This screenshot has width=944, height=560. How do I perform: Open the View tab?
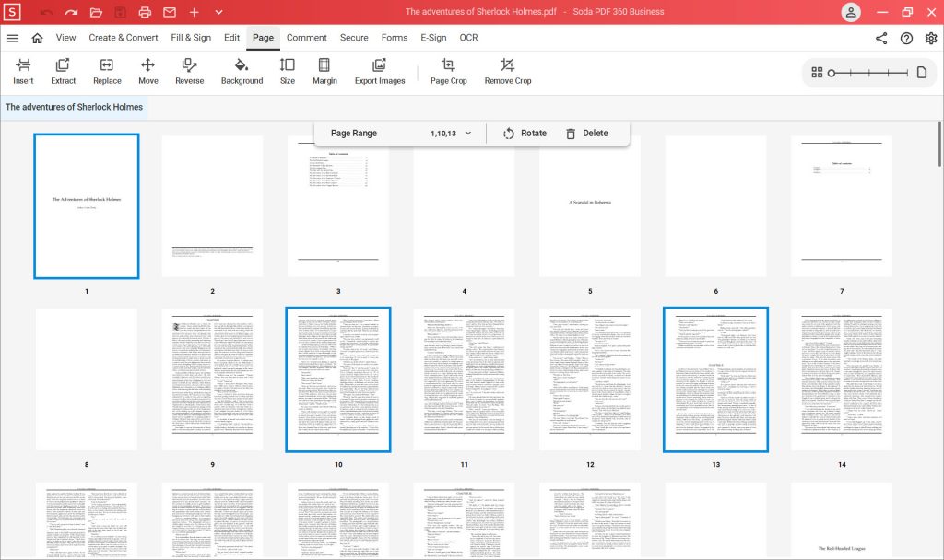tap(66, 38)
